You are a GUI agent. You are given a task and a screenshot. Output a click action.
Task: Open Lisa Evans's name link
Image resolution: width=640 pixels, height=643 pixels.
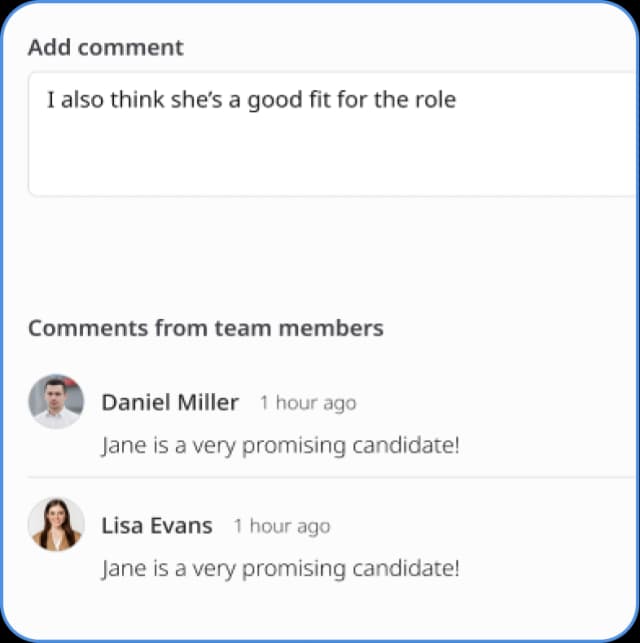[x=157, y=526]
